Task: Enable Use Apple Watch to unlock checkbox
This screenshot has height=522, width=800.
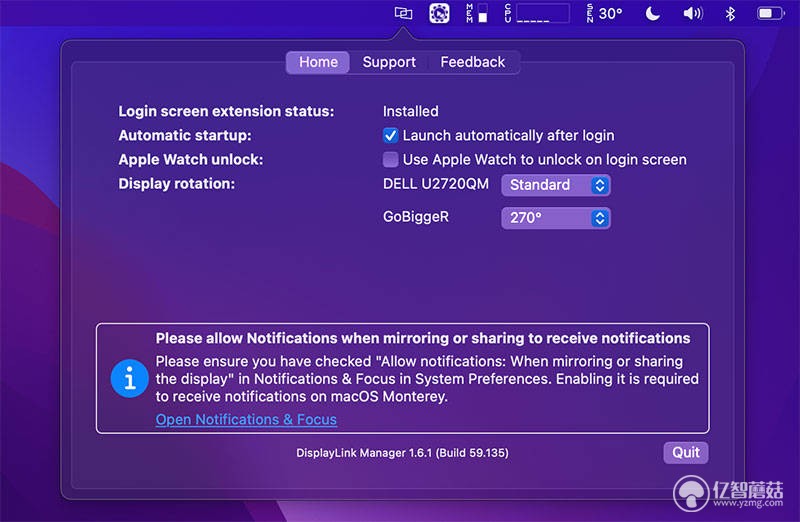Action: pyautogui.click(x=390, y=160)
